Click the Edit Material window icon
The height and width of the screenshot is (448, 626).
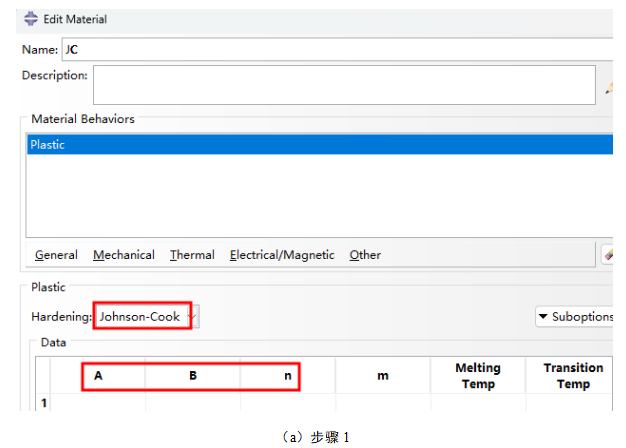pyautogui.click(x=30, y=19)
